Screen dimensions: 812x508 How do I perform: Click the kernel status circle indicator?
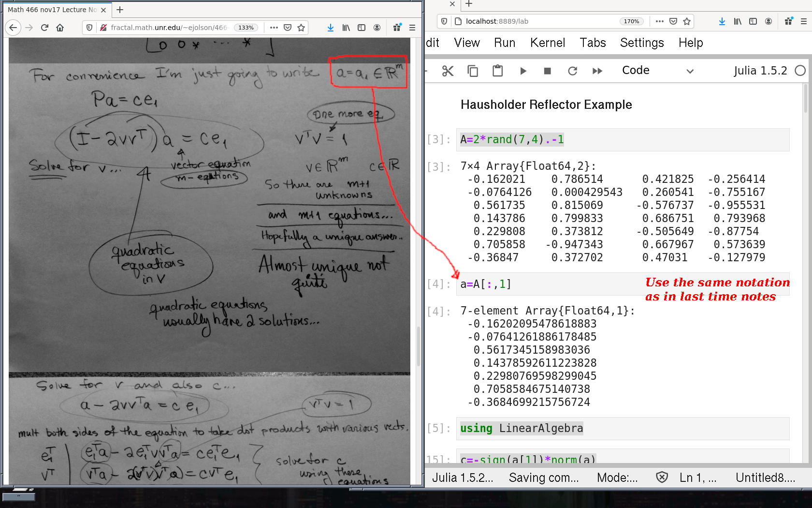pyautogui.click(x=800, y=71)
